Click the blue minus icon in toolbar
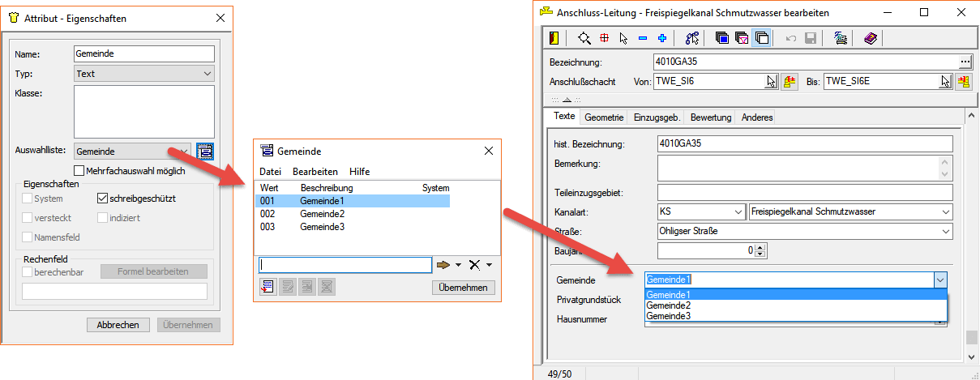Viewport: 980px width, 380px height. pos(643,38)
